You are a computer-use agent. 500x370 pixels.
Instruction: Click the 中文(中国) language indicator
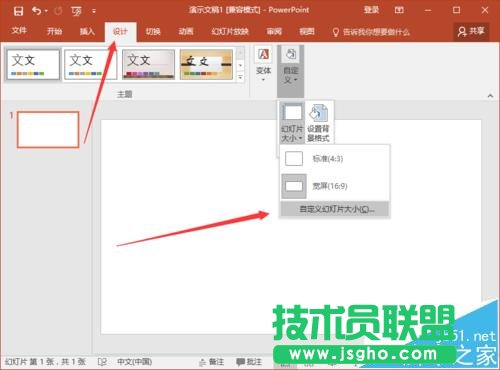click(135, 362)
